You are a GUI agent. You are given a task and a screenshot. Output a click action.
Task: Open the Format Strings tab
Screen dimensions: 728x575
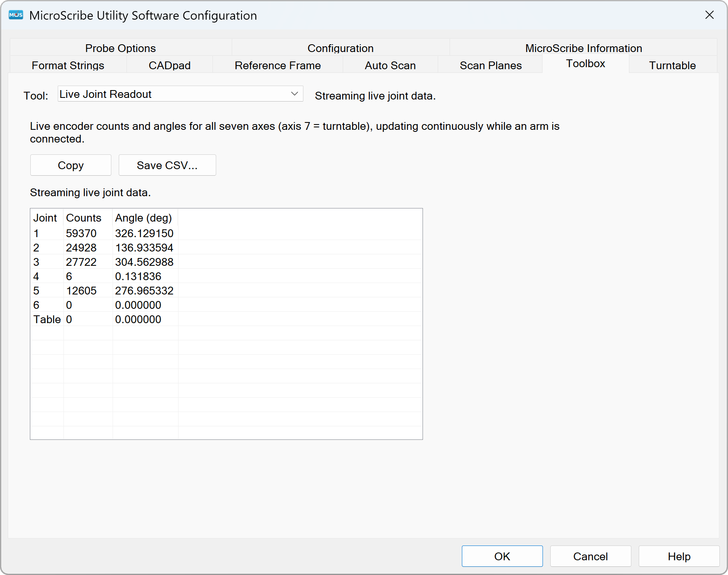[x=68, y=65]
